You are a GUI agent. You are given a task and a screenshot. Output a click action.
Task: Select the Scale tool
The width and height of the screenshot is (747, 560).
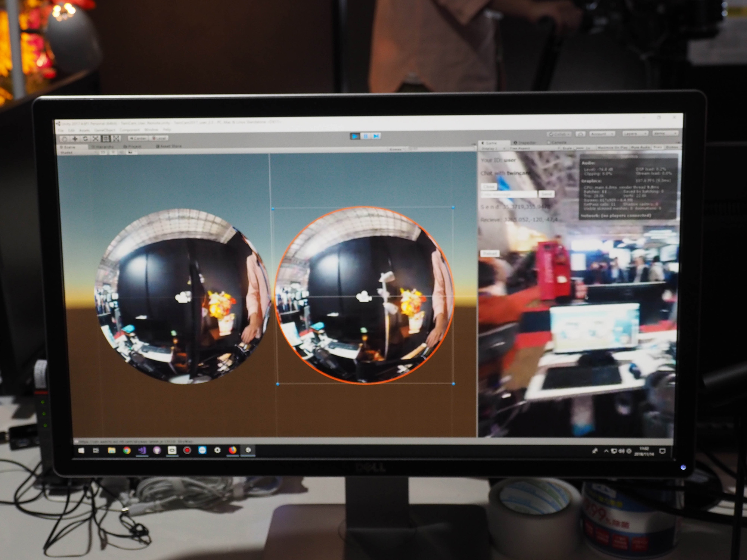pyautogui.click(x=96, y=139)
